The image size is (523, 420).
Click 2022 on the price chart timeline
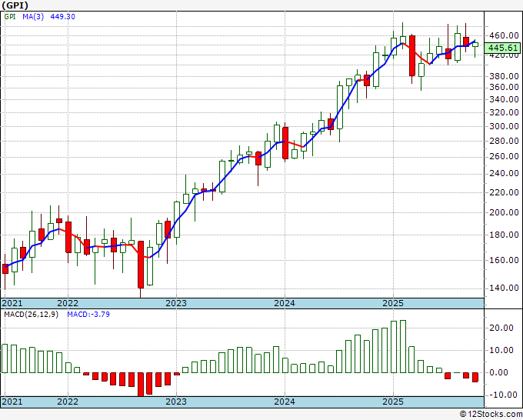68,303
